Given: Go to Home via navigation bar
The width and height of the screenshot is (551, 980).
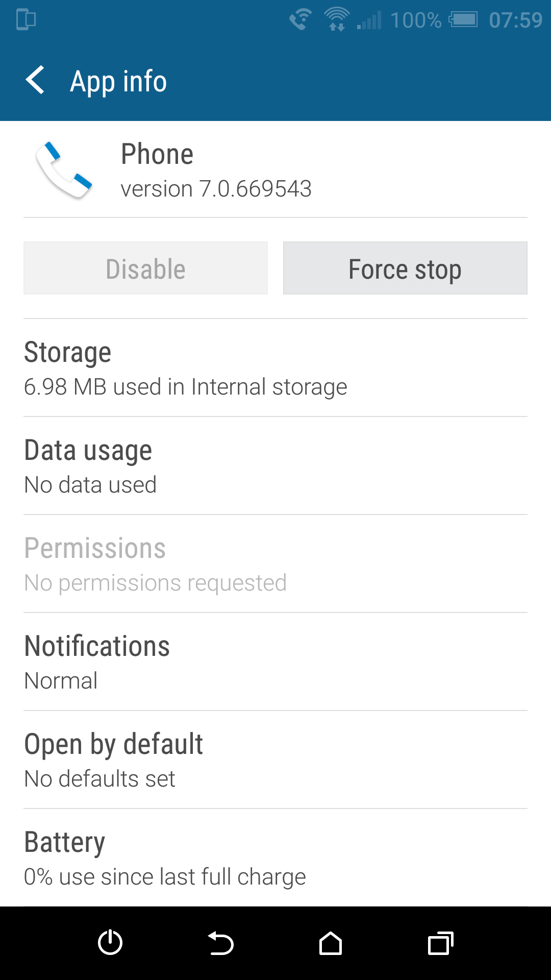Looking at the screenshot, I should coord(330,943).
